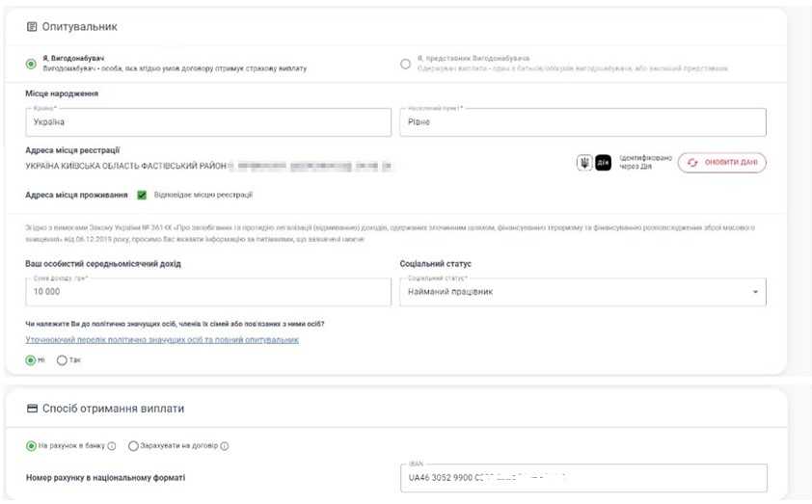Image resolution: width=812 pixels, height=504 pixels.
Task: Click the black Дія app logo
Action: click(x=604, y=162)
